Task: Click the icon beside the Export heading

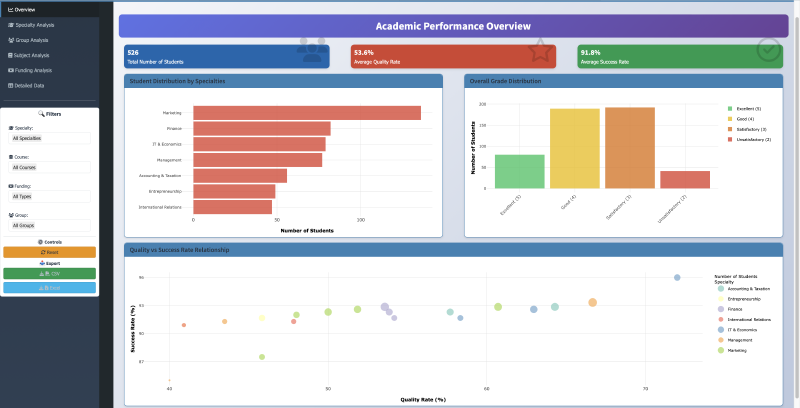Action: click(42, 264)
